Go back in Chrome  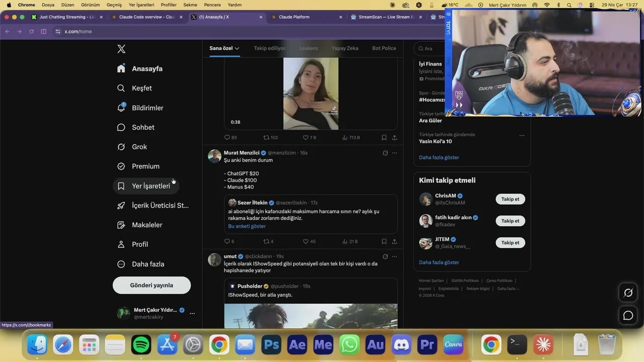tap(8, 31)
